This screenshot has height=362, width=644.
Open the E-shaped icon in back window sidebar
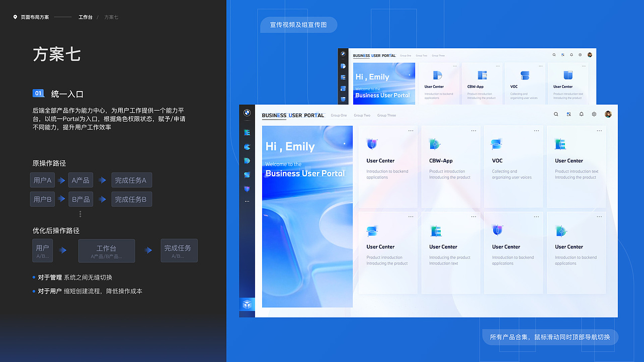pos(343,77)
